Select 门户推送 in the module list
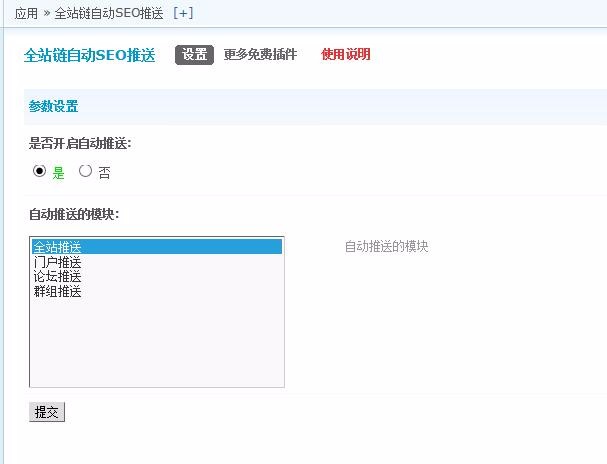Screen dimensions: 607x464 [157, 262]
